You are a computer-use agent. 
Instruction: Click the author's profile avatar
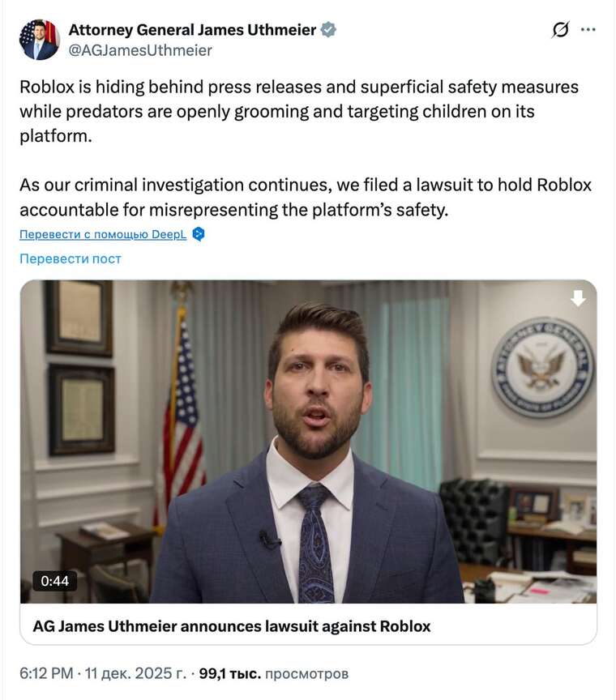(x=40, y=40)
